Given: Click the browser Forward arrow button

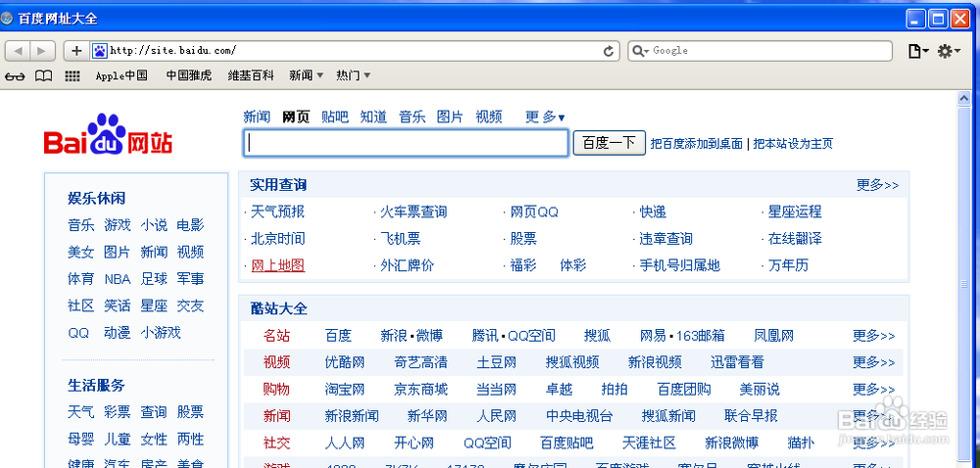Looking at the screenshot, I should coord(42,51).
